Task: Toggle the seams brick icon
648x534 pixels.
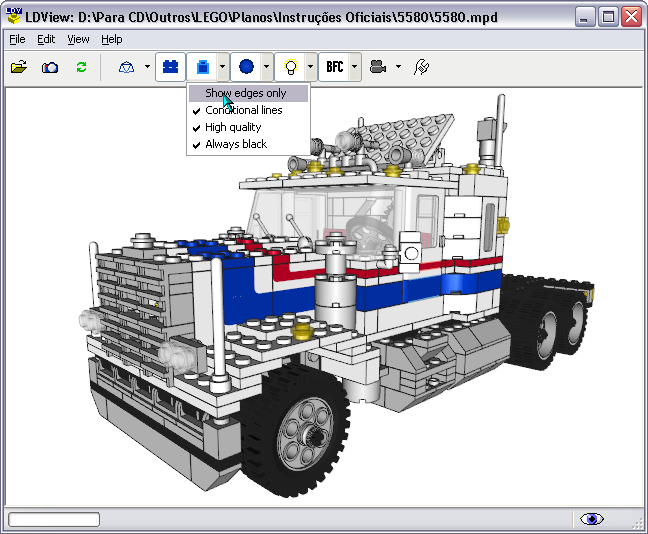Action: click(x=170, y=67)
